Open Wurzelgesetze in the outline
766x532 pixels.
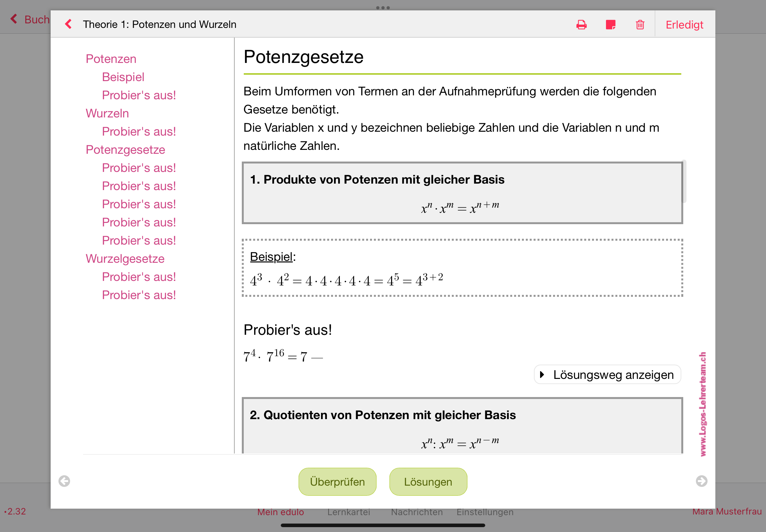pos(125,259)
